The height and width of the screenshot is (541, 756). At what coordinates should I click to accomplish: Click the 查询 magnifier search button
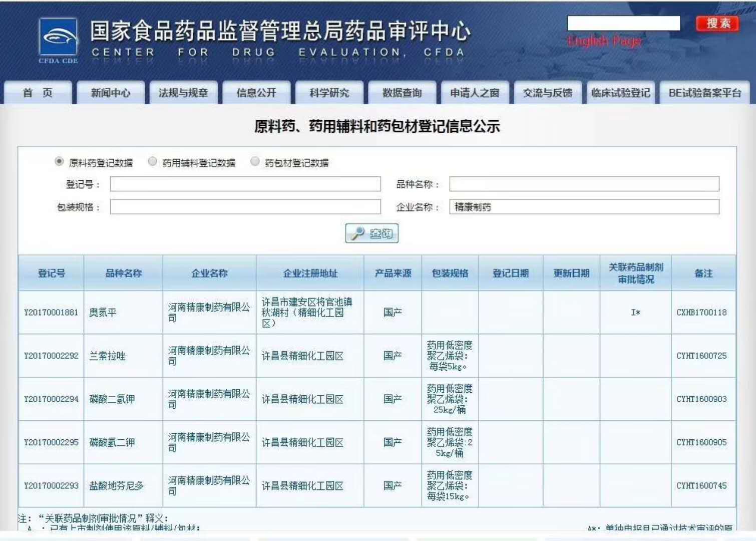(x=371, y=233)
